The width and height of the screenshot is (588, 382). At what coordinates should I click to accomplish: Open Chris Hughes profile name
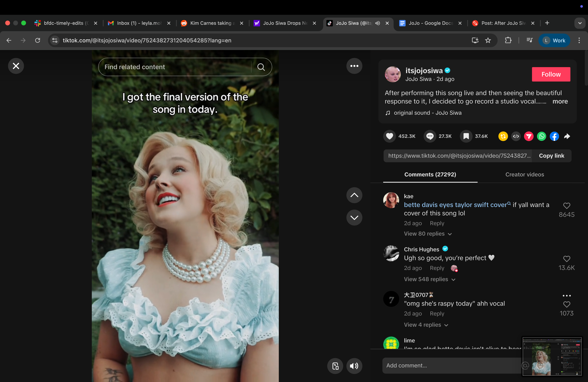pyautogui.click(x=421, y=249)
